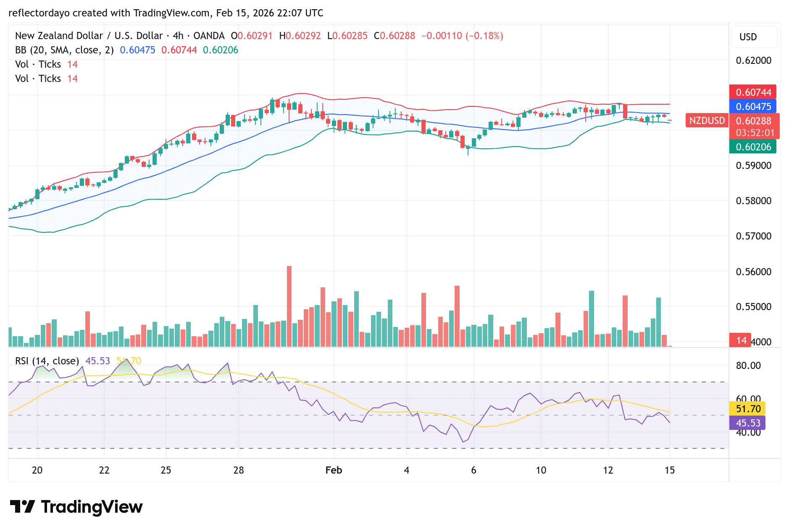Open the BB (20, SMA, close, 2) indicator legend
This screenshot has height=532, width=789.
pos(63,50)
